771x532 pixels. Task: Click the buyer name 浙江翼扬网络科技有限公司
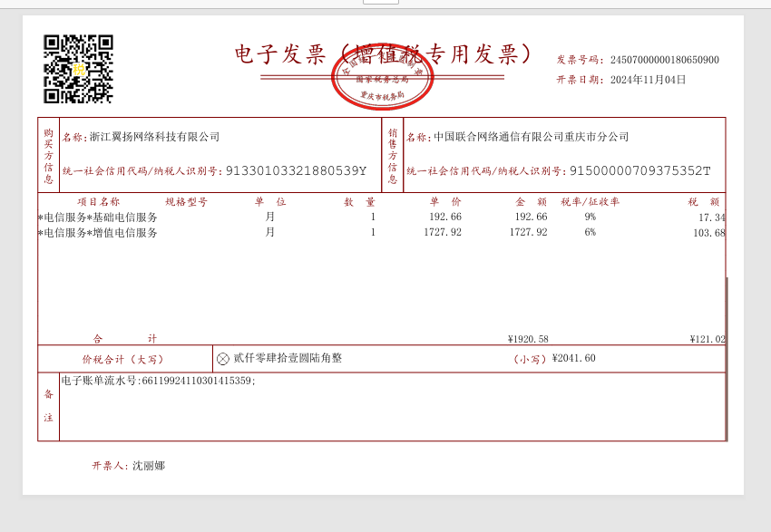click(x=154, y=137)
